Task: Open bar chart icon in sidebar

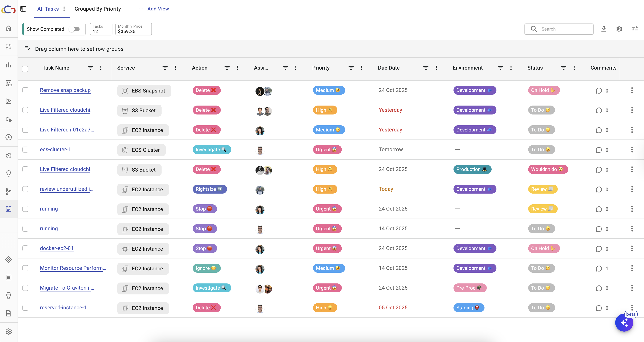Action: click(9, 65)
